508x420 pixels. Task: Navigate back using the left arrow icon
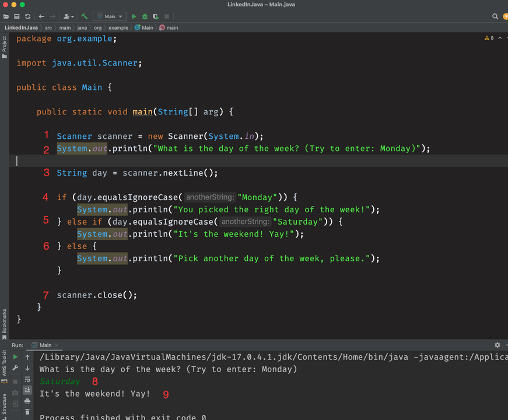click(41, 16)
